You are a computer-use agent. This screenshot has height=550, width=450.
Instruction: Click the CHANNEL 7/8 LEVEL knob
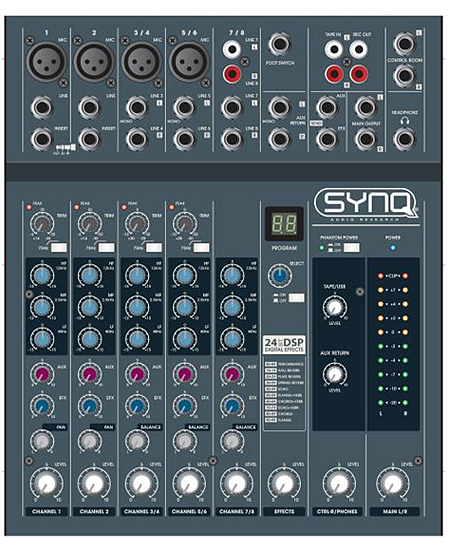(237, 484)
